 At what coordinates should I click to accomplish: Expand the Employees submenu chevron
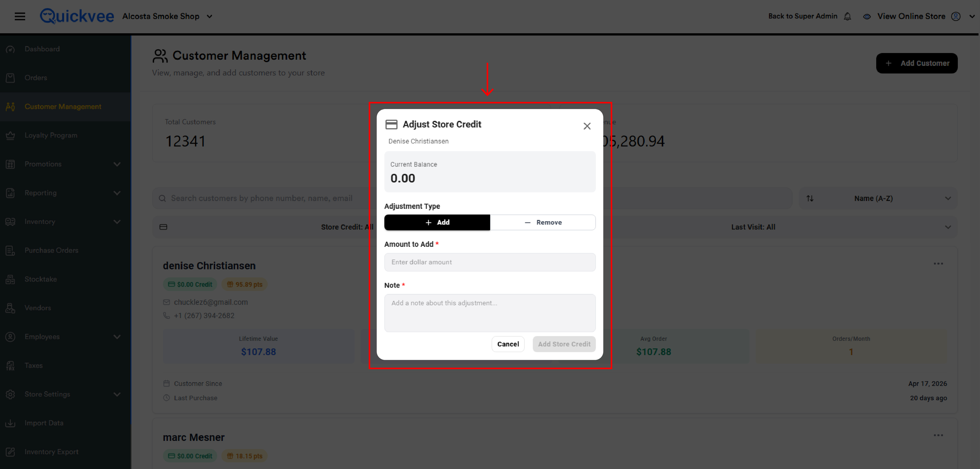(117, 337)
